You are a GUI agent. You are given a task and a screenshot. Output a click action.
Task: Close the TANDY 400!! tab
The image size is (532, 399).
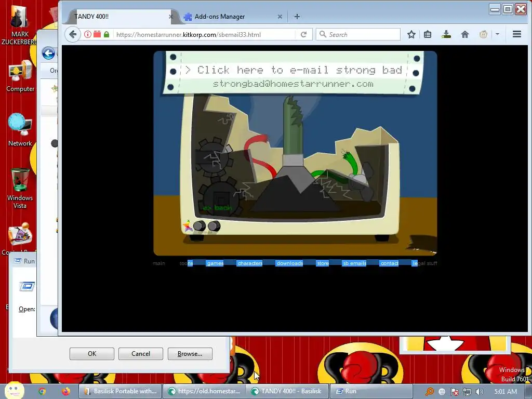[x=171, y=16]
